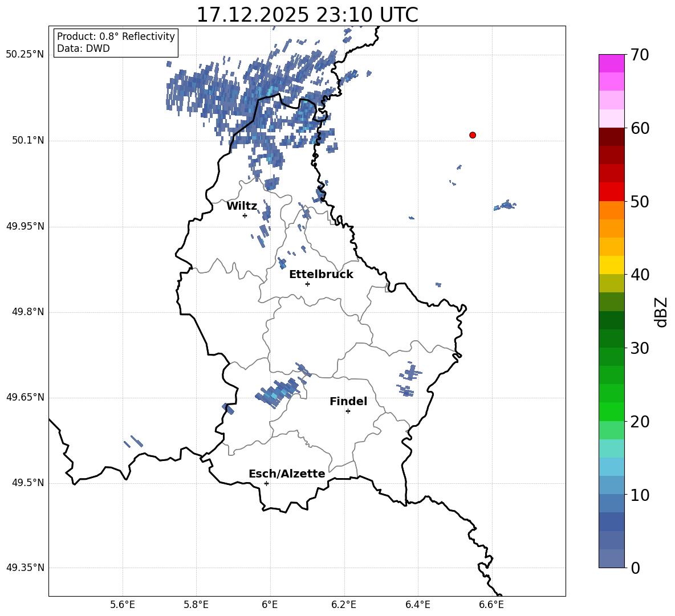Click the 6.6°E longitude label
675x616 pixels.
tap(491, 605)
